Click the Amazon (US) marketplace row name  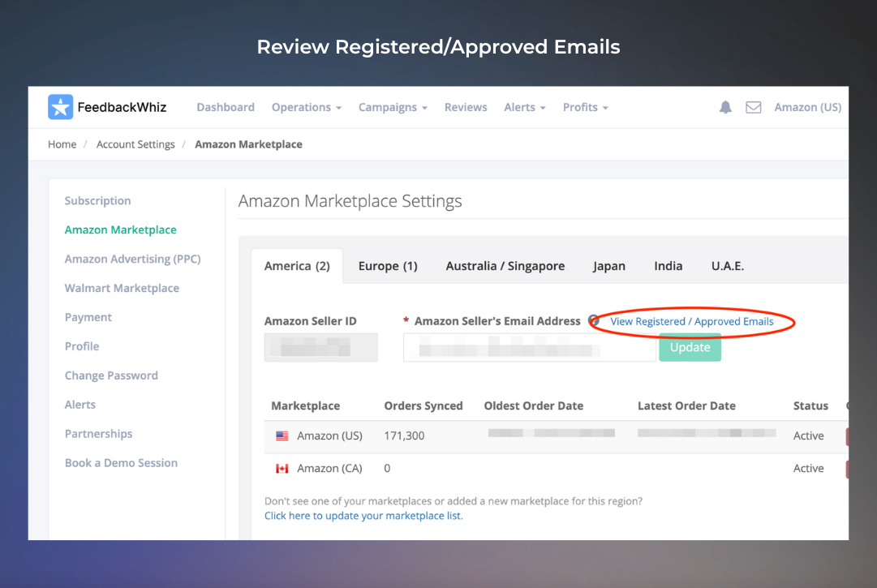click(x=329, y=436)
